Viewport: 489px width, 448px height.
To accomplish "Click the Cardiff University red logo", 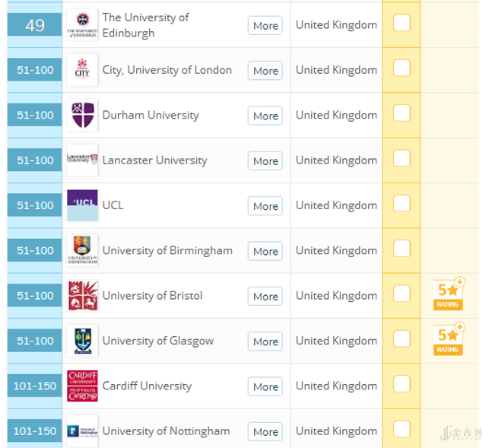I will click(82, 386).
